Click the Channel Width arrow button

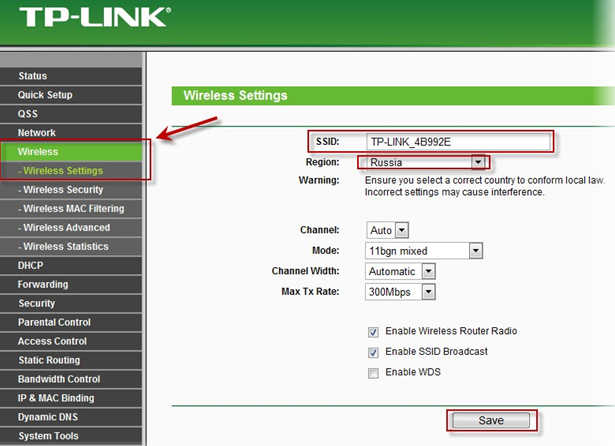(x=429, y=271)
